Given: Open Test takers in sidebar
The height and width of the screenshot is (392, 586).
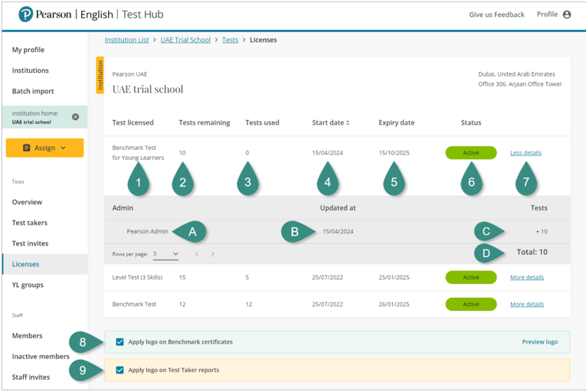Looking at the screenshot, I should (30, 223).
